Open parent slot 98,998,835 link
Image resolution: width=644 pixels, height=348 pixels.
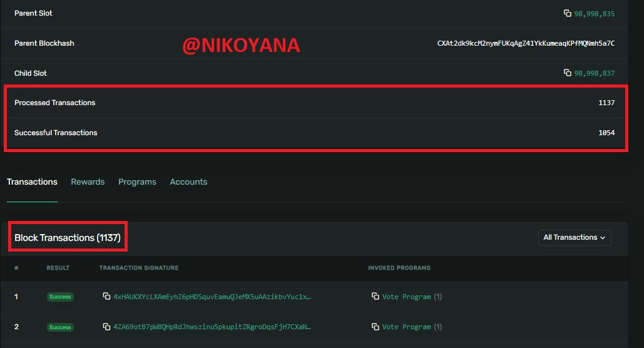tap(595, 14)
